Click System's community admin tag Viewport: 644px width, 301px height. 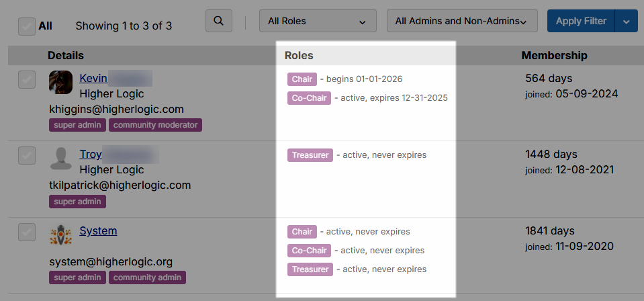[x=148, y=277]
